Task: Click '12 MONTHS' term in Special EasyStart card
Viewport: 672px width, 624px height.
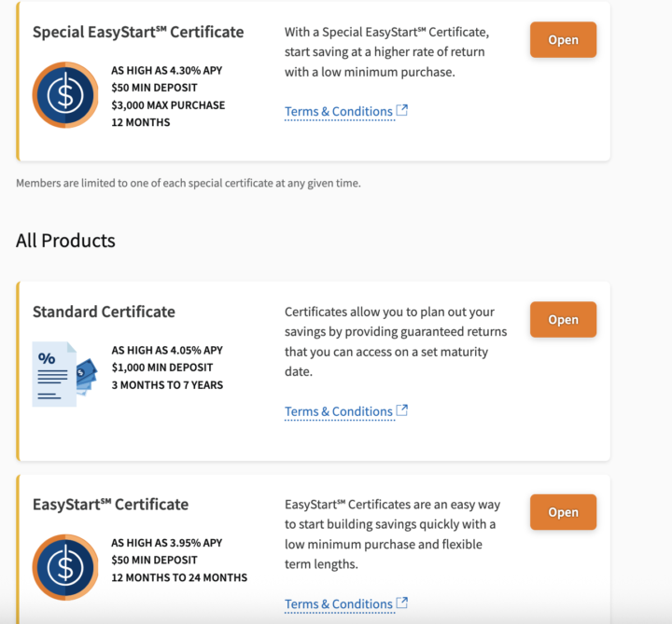Action: (141, 122)
